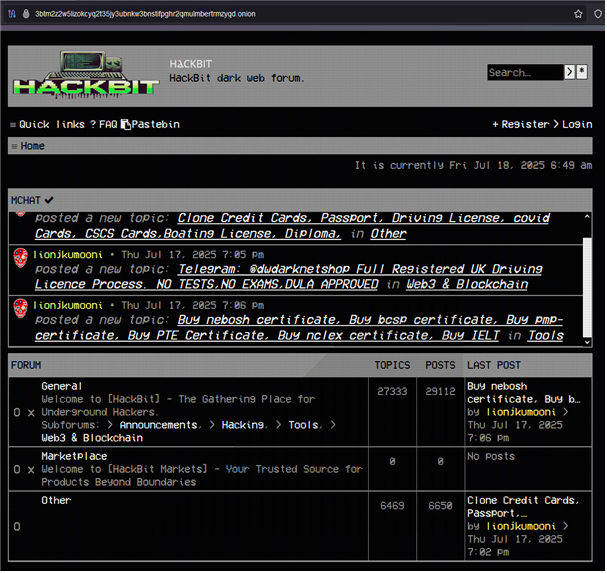The width and height of the screenshot is (607, 573).
Task: Click the Home breadcrumb icon
Action: point(14,147)
